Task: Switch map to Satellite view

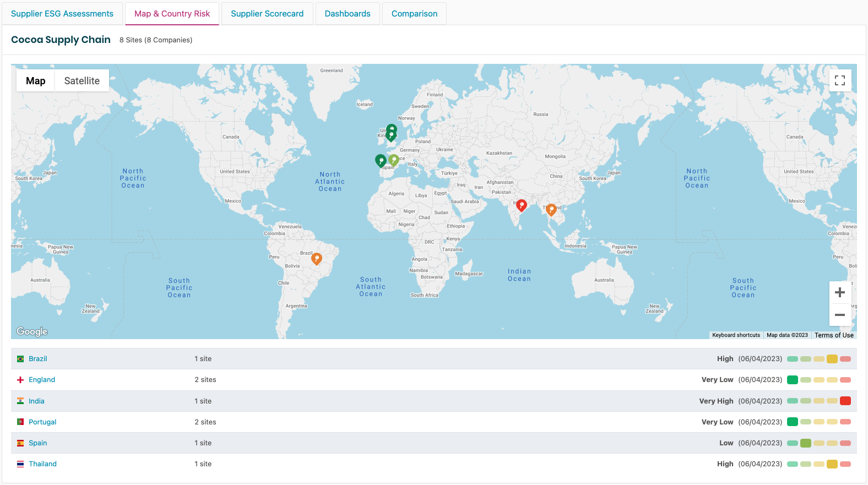Action: [x=82, y=81]
